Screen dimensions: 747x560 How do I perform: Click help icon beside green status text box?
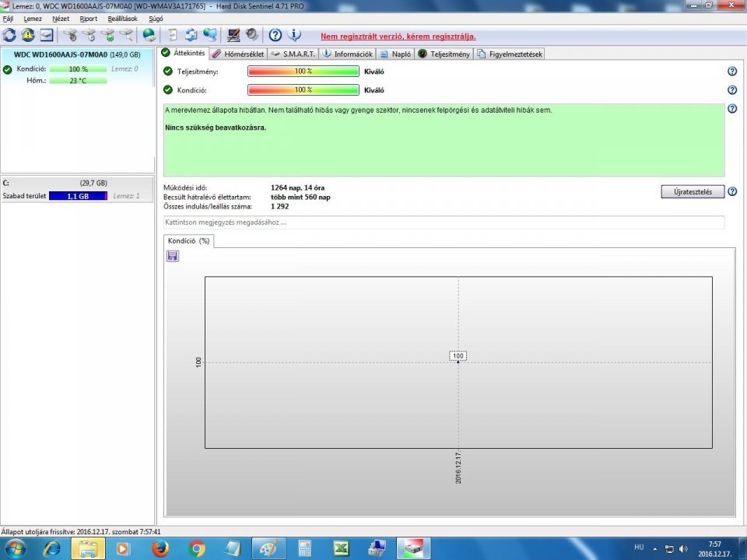tap(732, 109)
